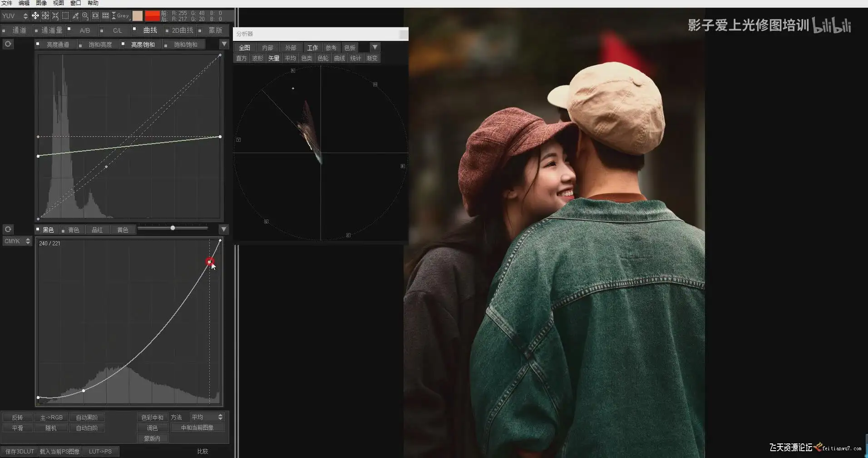This screenshot has width=868, height=458.
Task: Open the 文件 menu
Action: (7, 3)
